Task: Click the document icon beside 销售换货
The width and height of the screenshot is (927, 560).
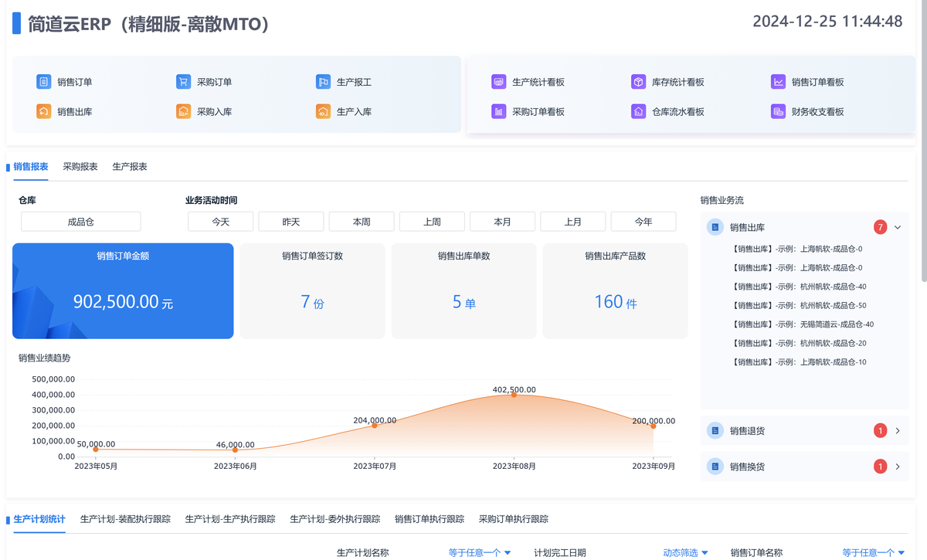Action: click(x=715, y=467)
